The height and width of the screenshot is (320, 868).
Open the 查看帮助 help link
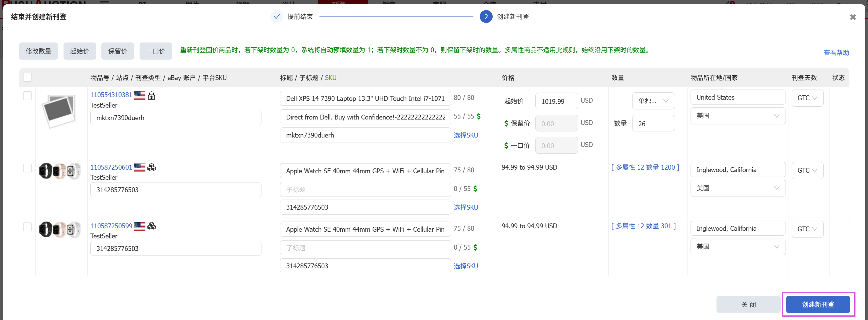point(836,53)
